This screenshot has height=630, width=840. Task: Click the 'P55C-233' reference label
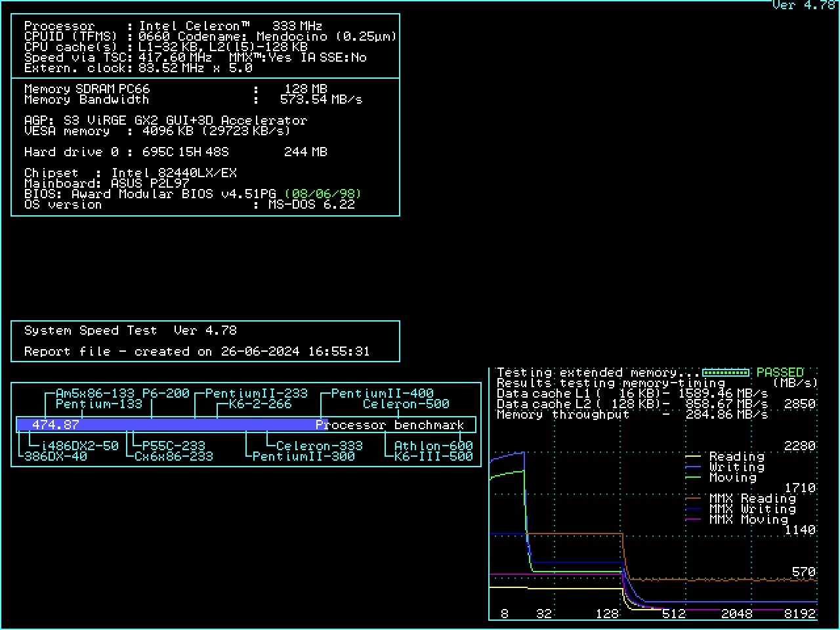[174, 446]
